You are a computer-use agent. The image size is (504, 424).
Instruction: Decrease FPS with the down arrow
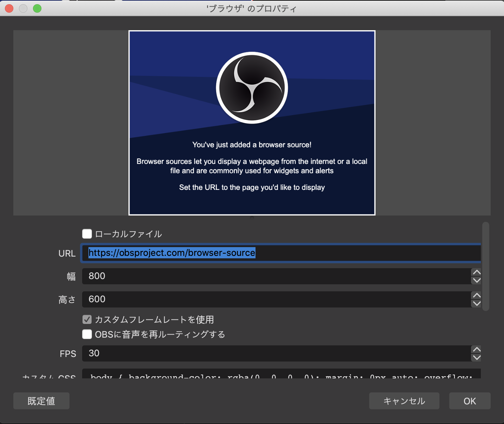click(476, 358)
